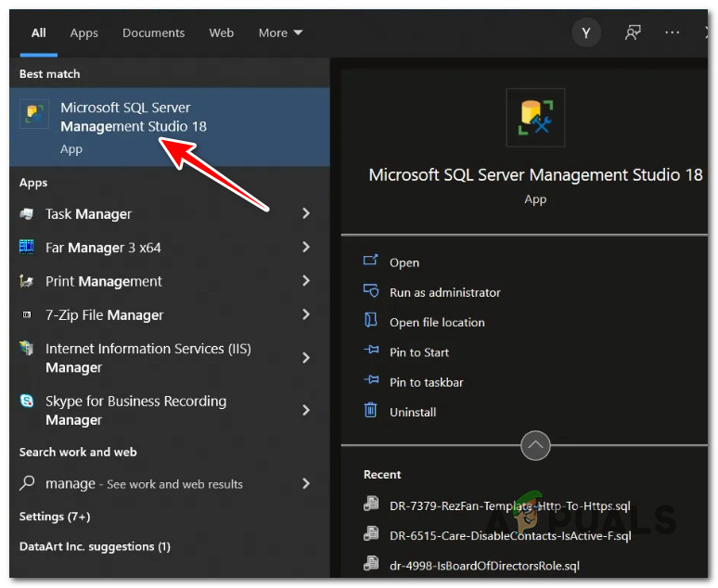The width and height of the screenshot is (718, 588).
Task: Expand Print Management chevron
Action: click(x=306, y=281)
